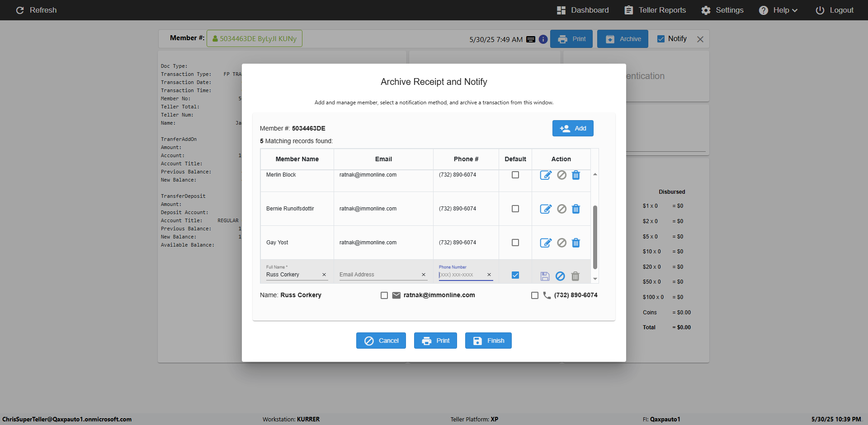Viewport: 868px width, 425px height.
Task: Click Refresh in the top bar
Action: click(x=36, y=10)
